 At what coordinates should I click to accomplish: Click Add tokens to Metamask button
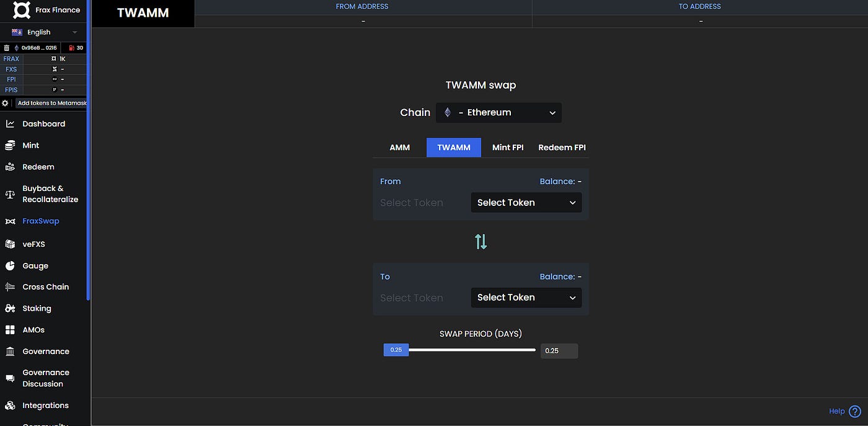(51, 103)
